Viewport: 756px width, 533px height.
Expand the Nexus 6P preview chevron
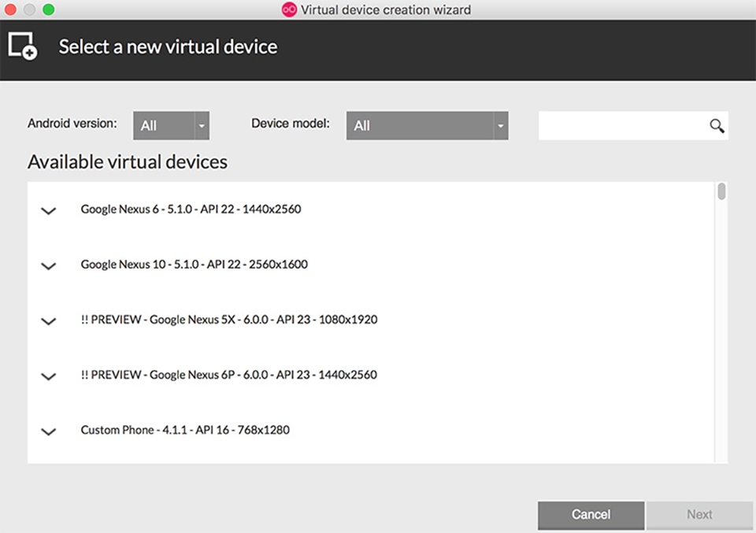click(x=49, y=376)
